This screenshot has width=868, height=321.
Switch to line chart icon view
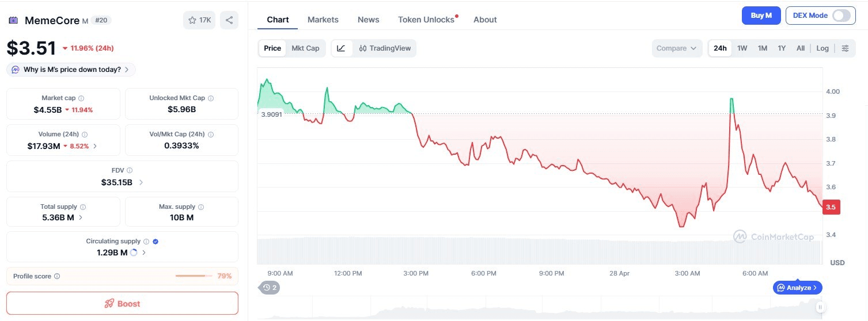341,48
